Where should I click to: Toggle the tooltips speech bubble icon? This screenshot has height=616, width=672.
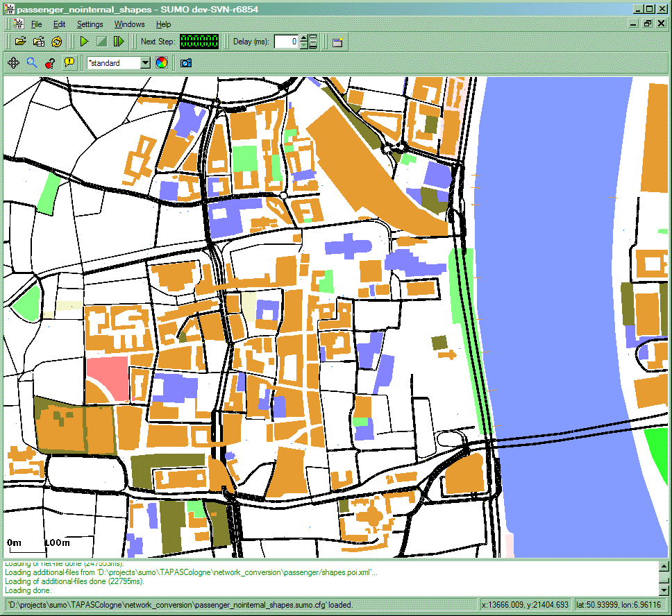click(x=69, y=63)
